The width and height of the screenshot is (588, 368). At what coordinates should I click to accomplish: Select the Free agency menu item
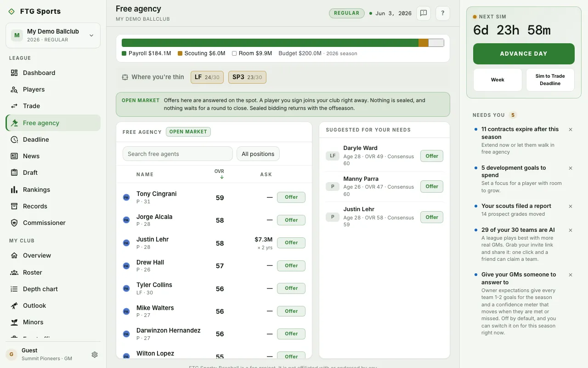point(53,123)
